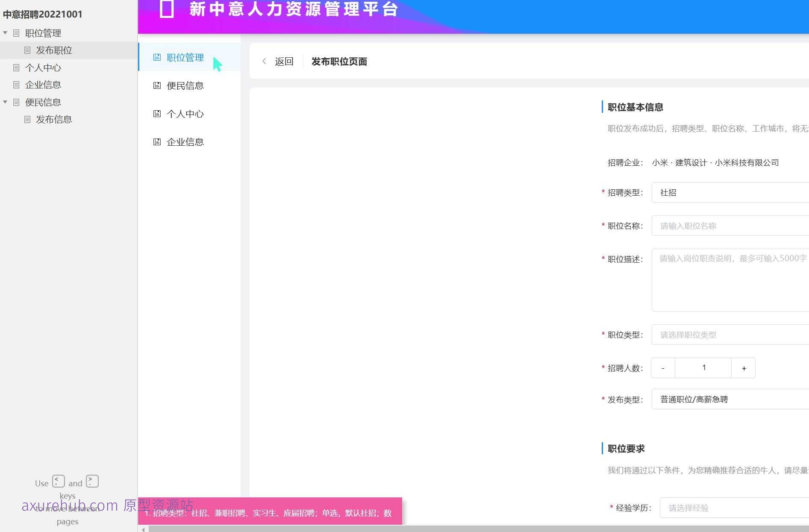Focus the 职位描述 text area

pyautogui.click(x=730, y=280)
